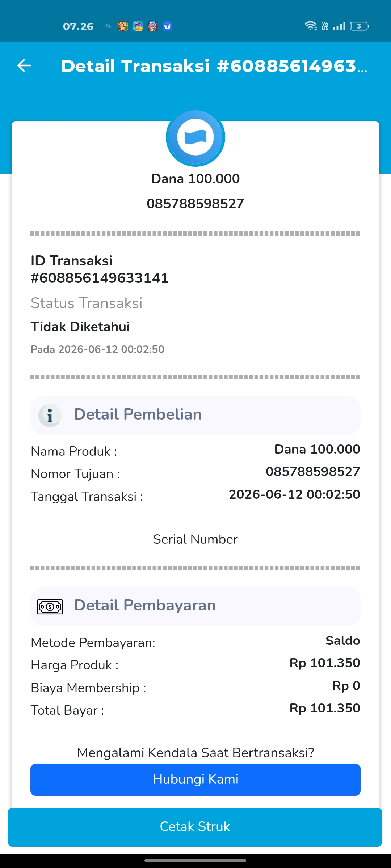
Task: Tap the battery indicator icon
Action: tap(359, 26)
